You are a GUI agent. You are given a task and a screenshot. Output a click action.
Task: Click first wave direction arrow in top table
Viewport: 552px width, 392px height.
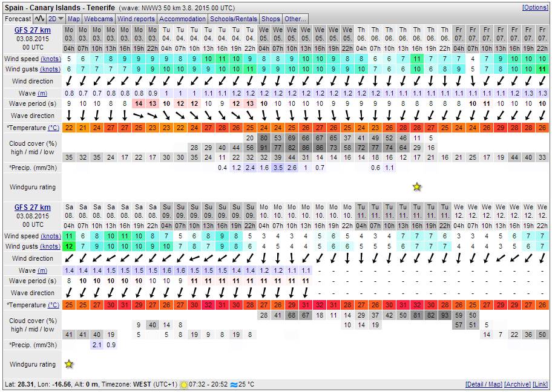point(69,116)
